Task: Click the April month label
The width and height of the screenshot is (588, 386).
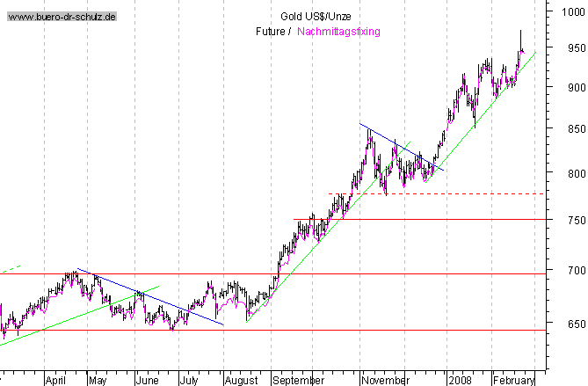Action: (x=55, y=381)
